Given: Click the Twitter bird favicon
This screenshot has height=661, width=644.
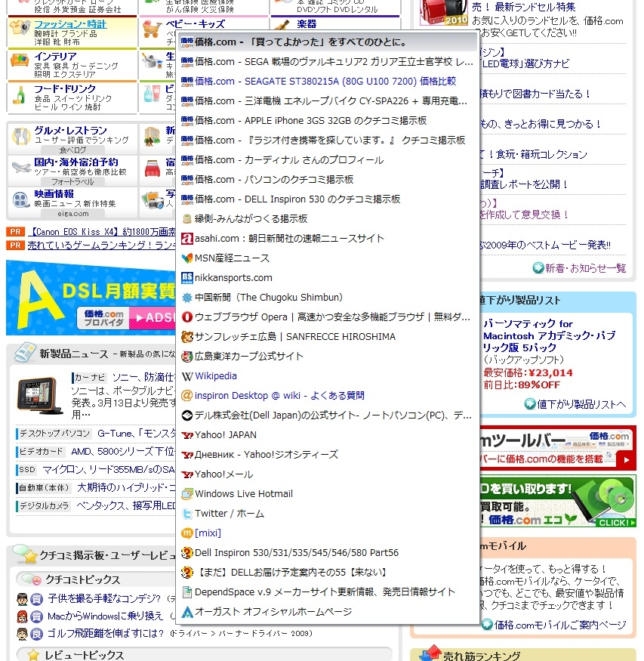Looking at the screenshot, I should click(186, 514).
